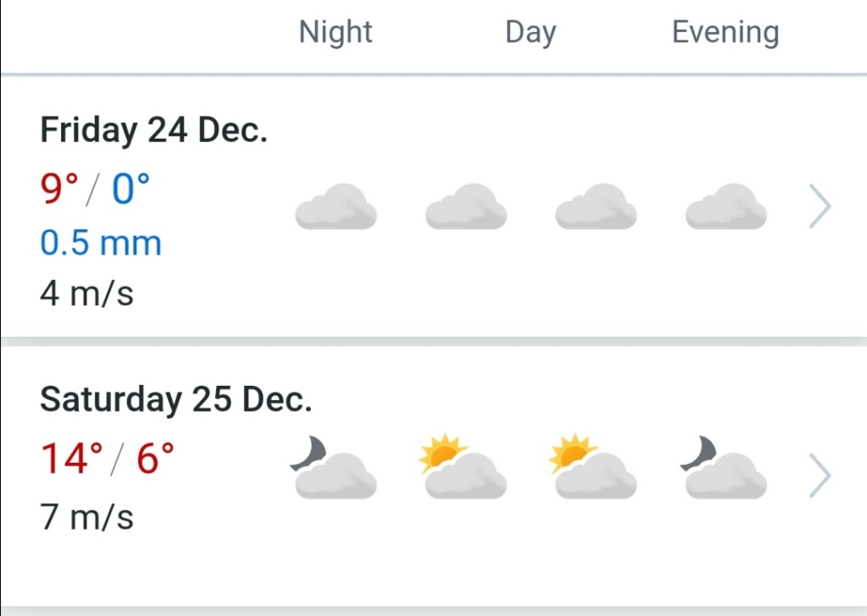Click the leftmost cloud icon for Friday

(335, 206)
